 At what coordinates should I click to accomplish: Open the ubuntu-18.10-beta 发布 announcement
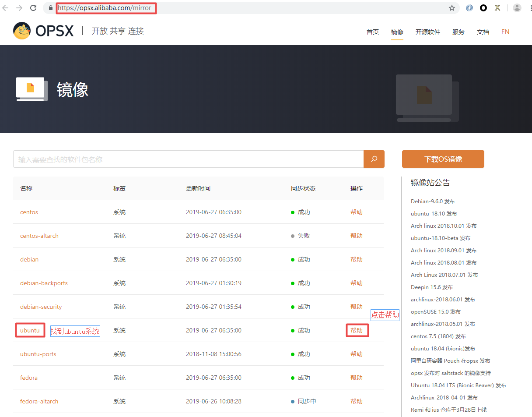(441, 238)
